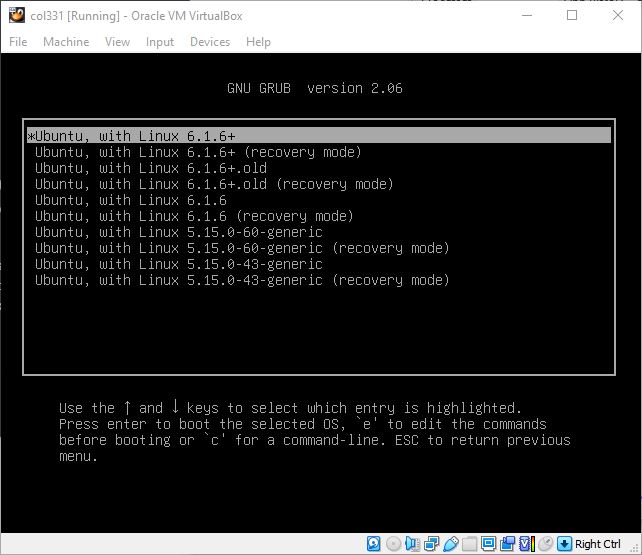Click the 'col331 [Running] - Oracle VM VirtualBox' title

tap(136, 16)
